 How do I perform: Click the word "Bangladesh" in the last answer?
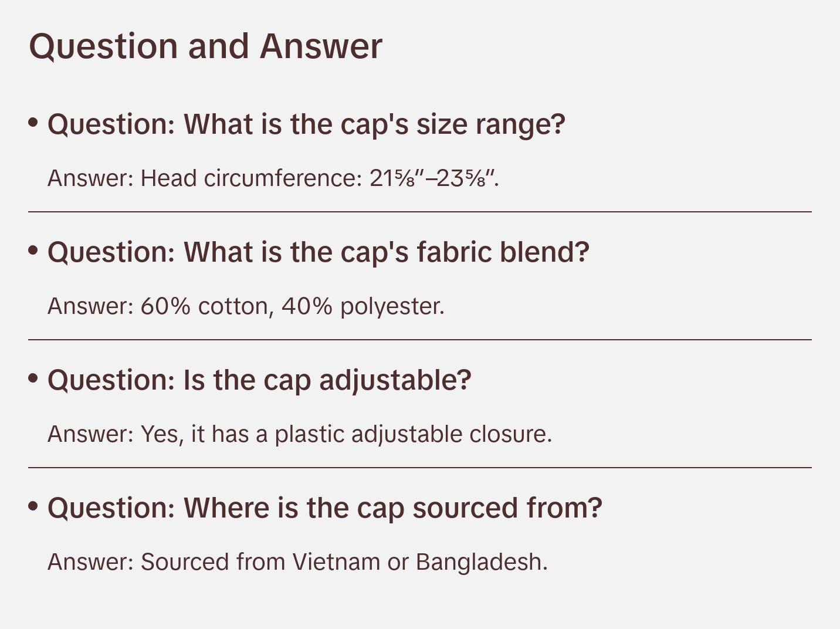coord(480,562)
